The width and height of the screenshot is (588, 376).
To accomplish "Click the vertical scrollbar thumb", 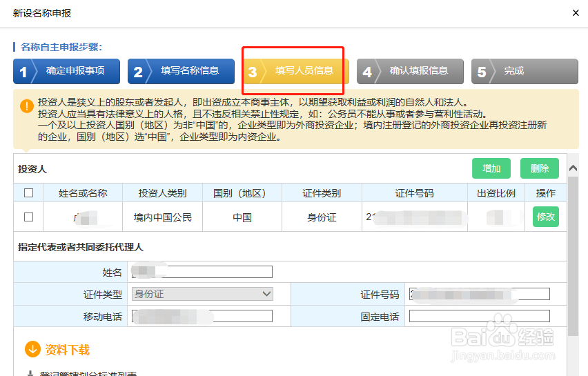I will pos(573,256).
